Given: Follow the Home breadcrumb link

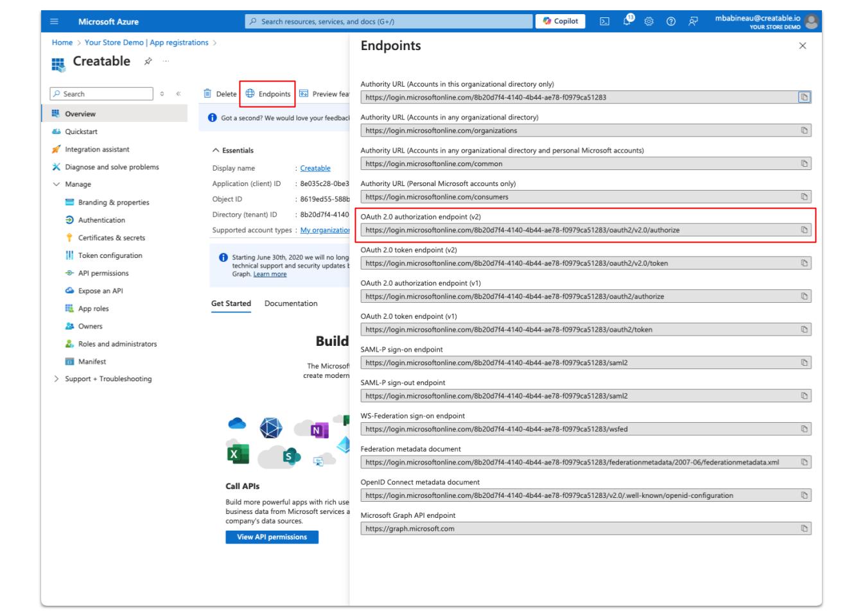Looking at the screenshot, I should pyautogui.click(x=62, y=43).
